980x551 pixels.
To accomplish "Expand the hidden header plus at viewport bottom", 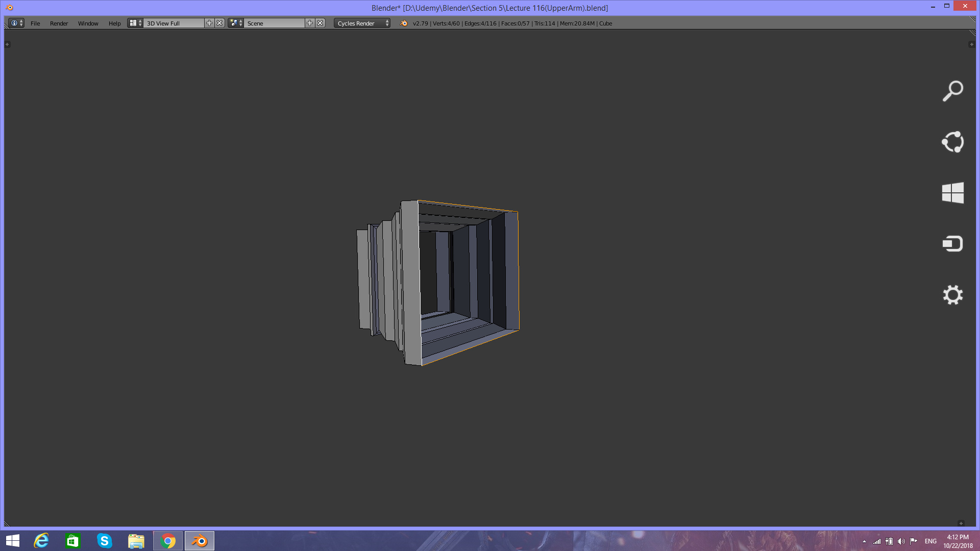I will [x=961, y=523].
